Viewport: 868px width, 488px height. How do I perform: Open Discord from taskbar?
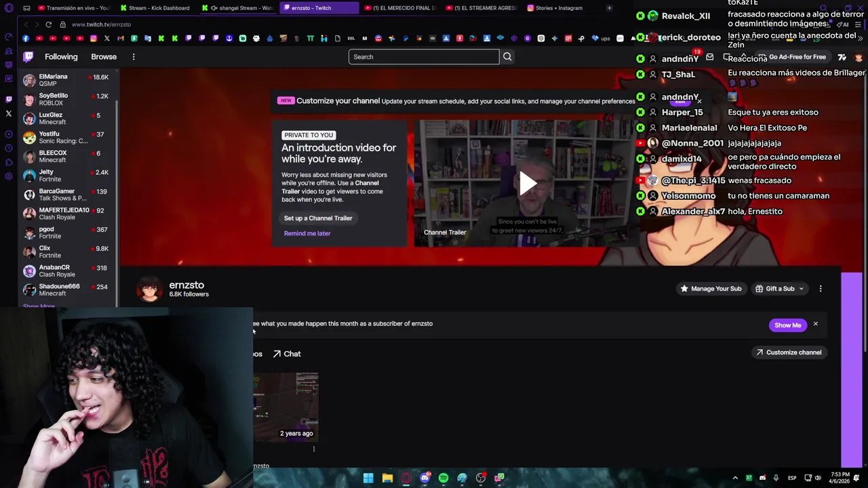[x=425, y=478]
